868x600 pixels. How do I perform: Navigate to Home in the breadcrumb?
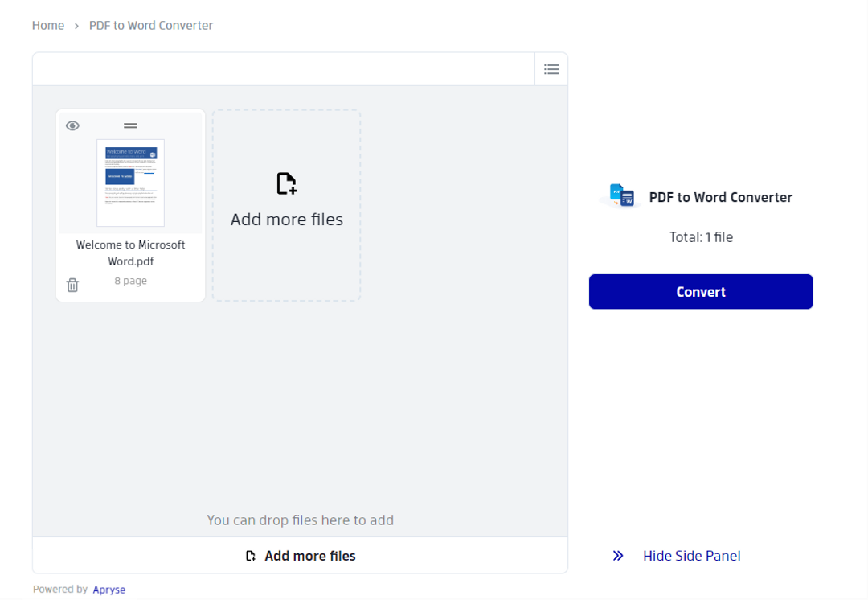click(47, 25)
